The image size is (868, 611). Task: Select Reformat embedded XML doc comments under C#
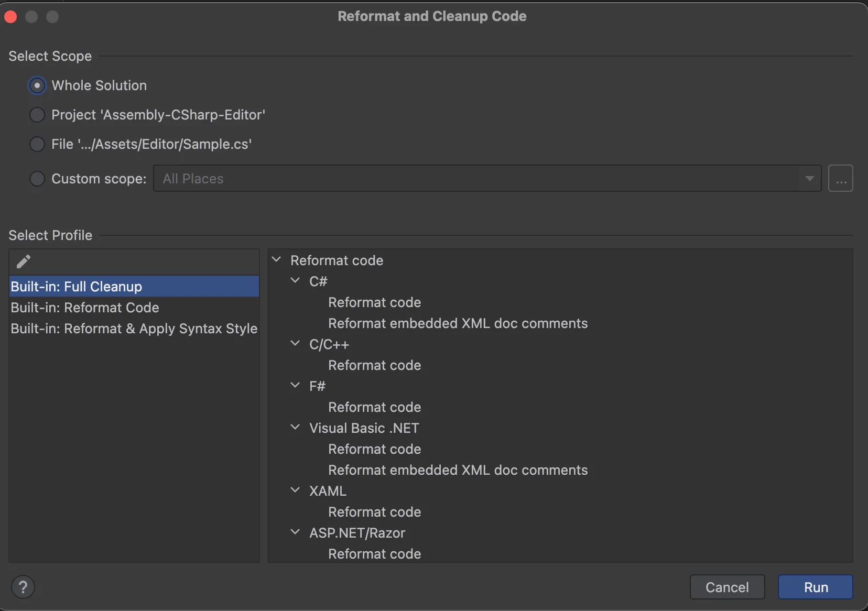pyautogui.click(x=458, y=323)
